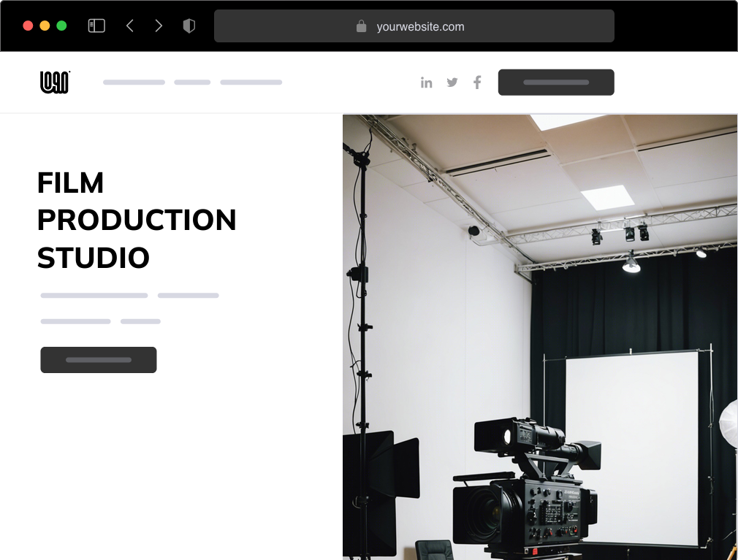The width and height of the screenshot is (738, 560).
Task: Click the red close traffic light
Action: click(28, 25)
